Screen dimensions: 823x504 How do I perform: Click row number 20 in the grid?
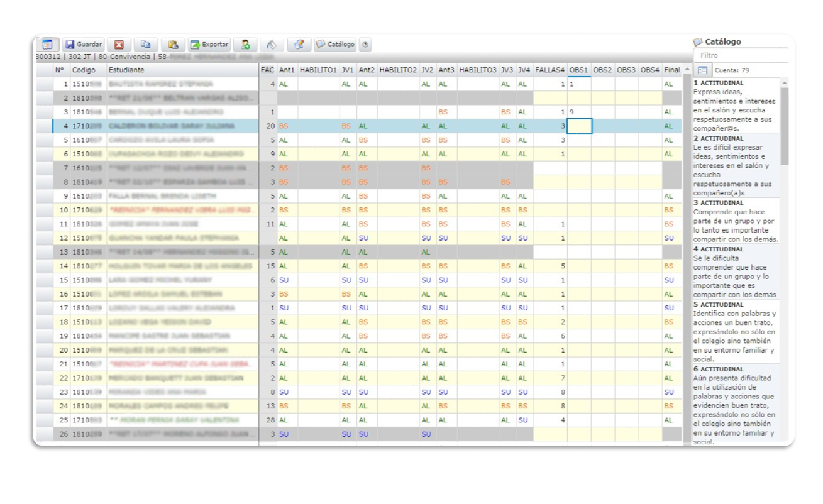61,350
